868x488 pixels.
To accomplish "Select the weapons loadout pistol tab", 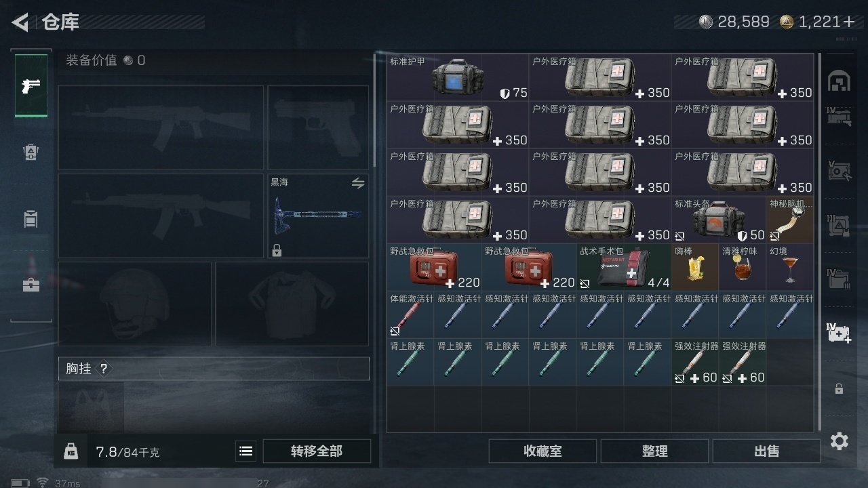I will point(31,85).
